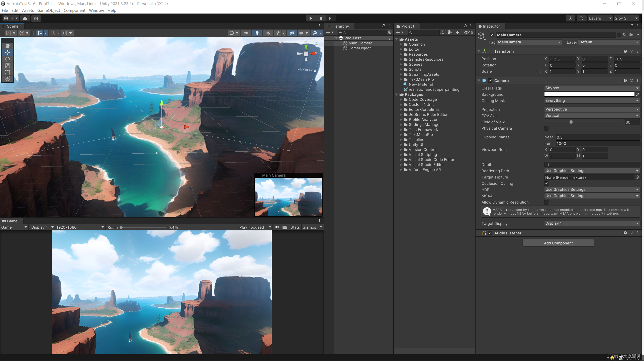Click the Stats button in Game view
The width and height of the screenshot is (644, 361).
click(x=295, y=227)
